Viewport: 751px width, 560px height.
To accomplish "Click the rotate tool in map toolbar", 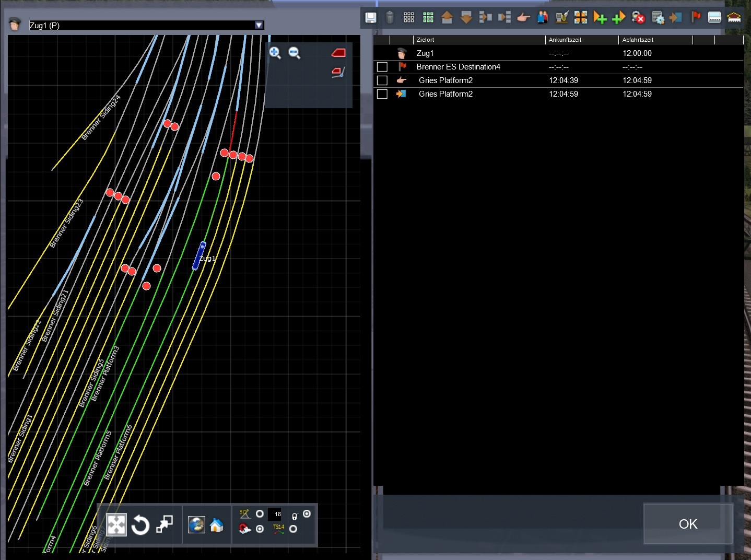I will [x=140, y=525].
